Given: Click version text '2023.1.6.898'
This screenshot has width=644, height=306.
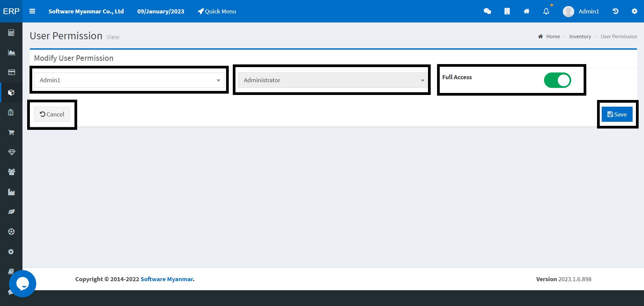Looking at the screenshot, I should click(575, 279).
